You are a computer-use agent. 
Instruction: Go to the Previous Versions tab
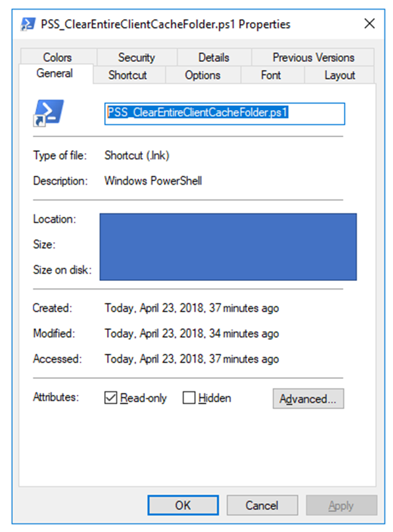(x=313, y=58)
